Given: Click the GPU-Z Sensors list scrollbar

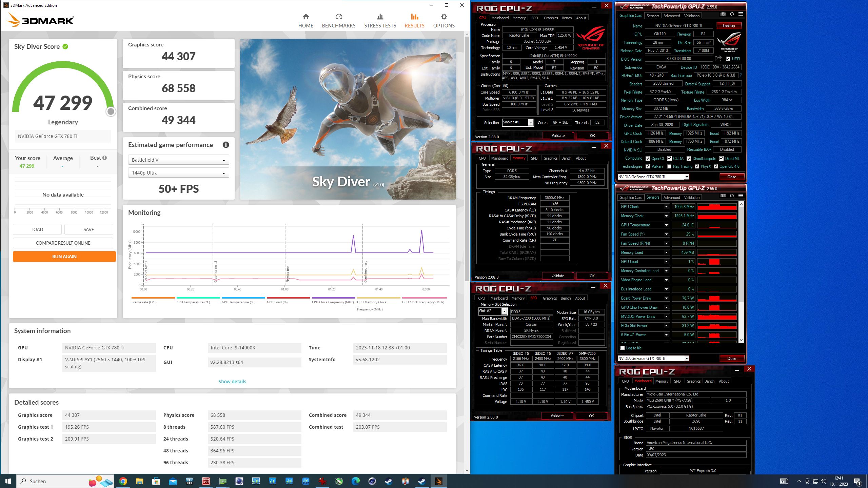Looking at the screenshot, I should pos(741,254).
